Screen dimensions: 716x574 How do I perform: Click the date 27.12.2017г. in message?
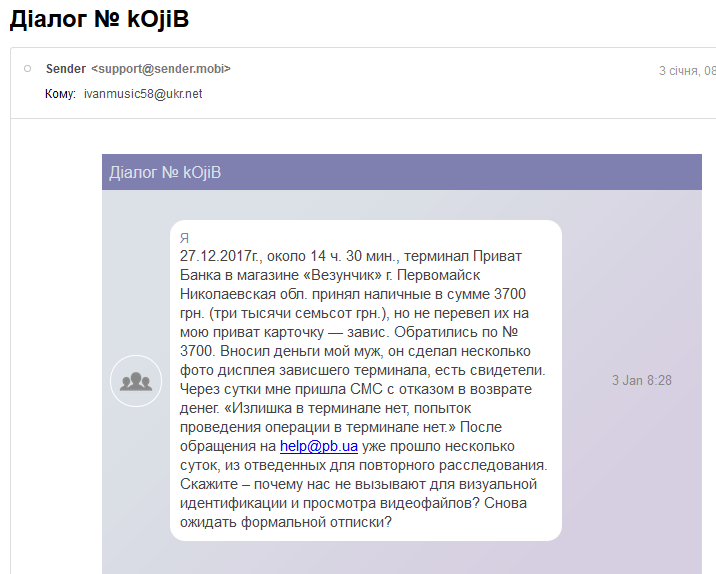pyautogui.click(x=222, y=257)
